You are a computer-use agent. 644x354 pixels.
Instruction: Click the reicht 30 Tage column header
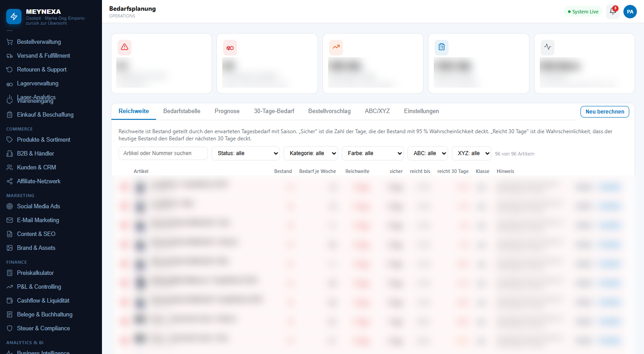pos(453,171)
